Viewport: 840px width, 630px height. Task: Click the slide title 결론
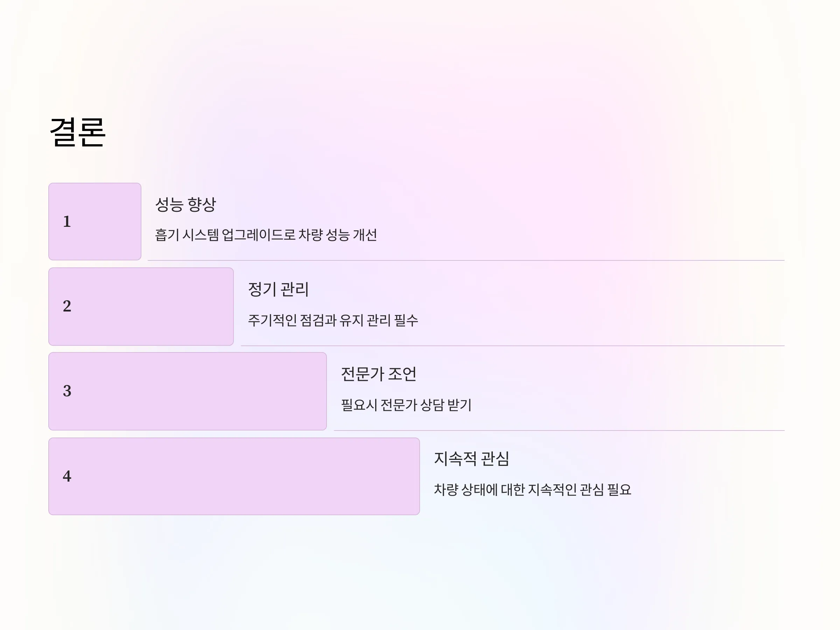click(77, 132)
